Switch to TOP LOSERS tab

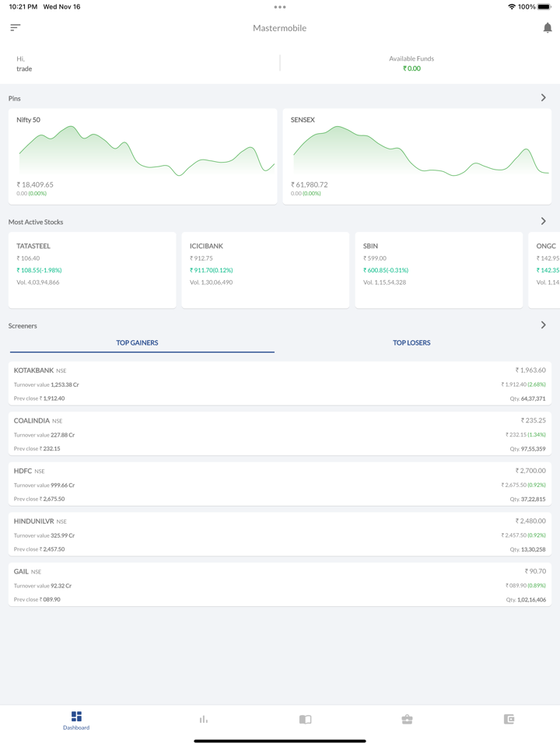click(411, 342)
